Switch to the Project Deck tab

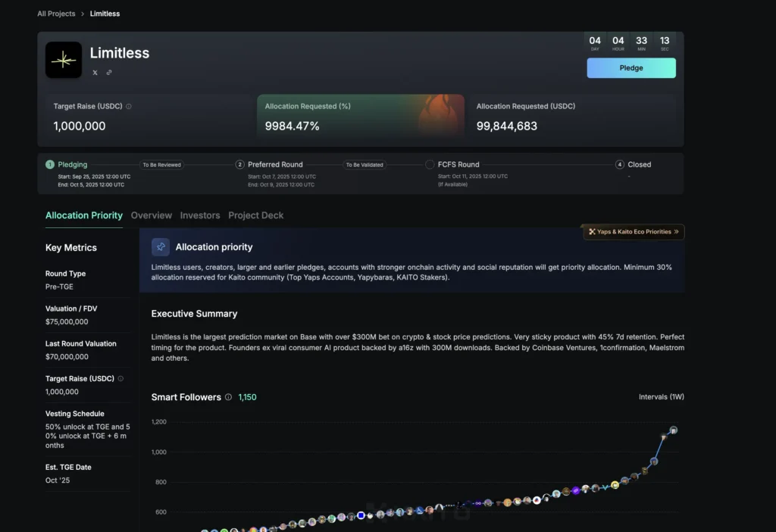point(256,215)
